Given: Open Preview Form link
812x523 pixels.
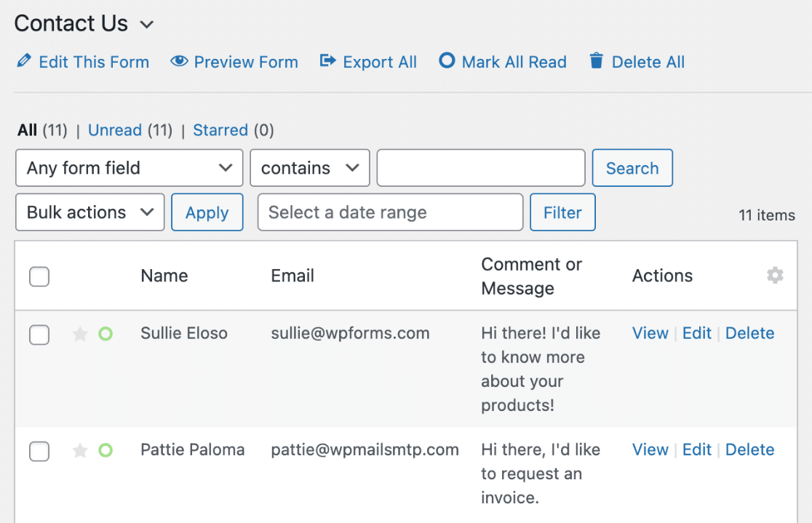Looking at the screenshot, I should pos(246,62).
